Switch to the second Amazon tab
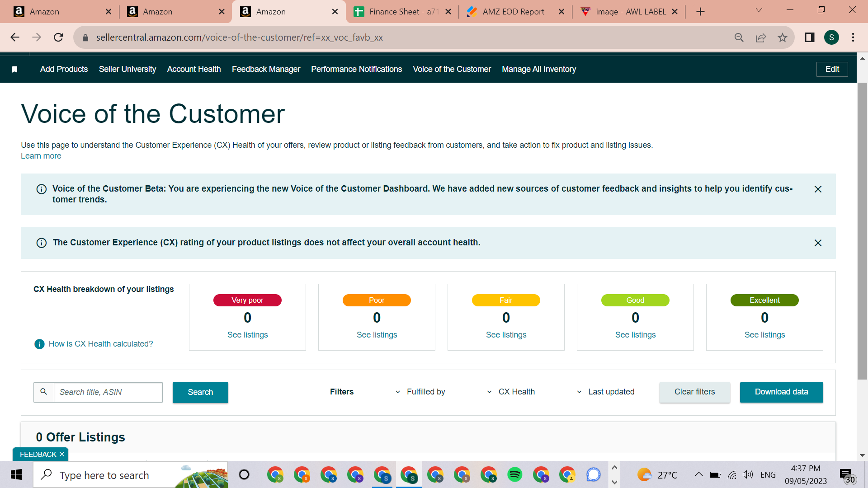The width and height of the screenshot is (868, 488). click(176, 12)
